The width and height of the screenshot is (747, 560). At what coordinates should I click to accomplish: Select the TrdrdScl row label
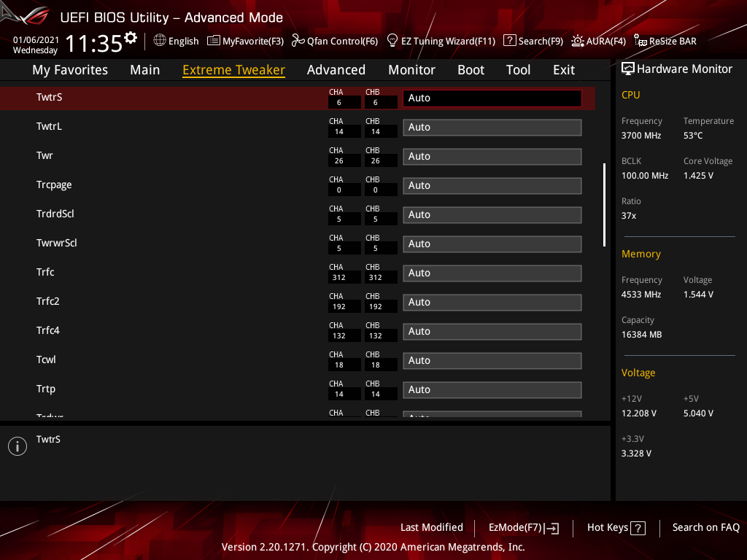point(55,214)
